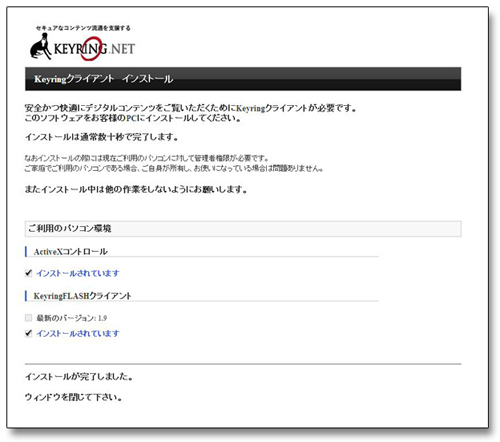The width and height of the screenshot is (500, 442).
Task: Select the KeyringFLASHクライアント heading
Action: click(82, 296)
